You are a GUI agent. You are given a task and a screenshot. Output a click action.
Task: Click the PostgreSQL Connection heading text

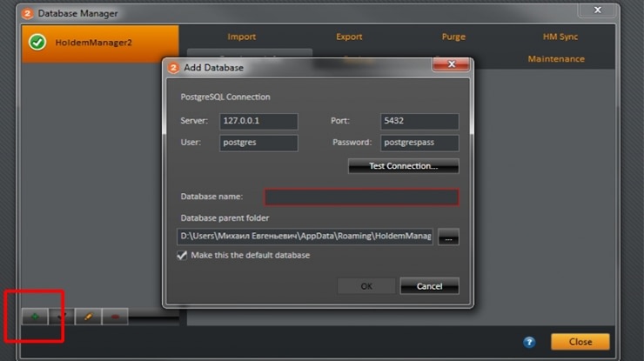coord(225,97)
